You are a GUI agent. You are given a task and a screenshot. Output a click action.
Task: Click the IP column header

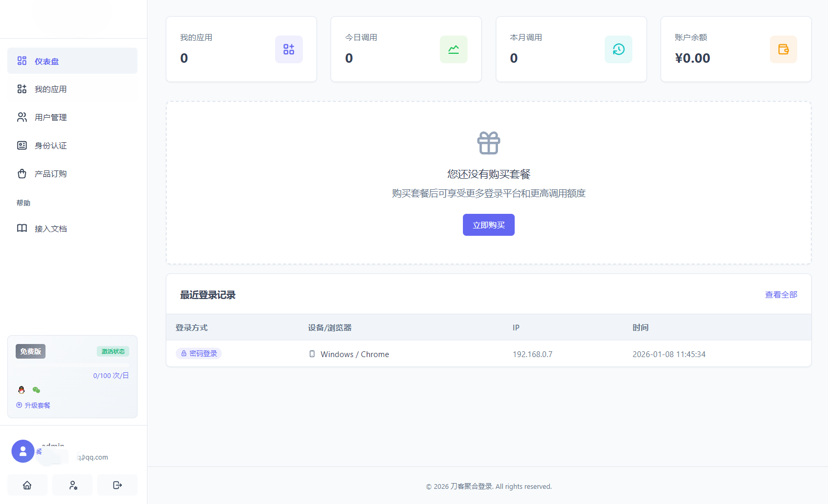(516, 327)
